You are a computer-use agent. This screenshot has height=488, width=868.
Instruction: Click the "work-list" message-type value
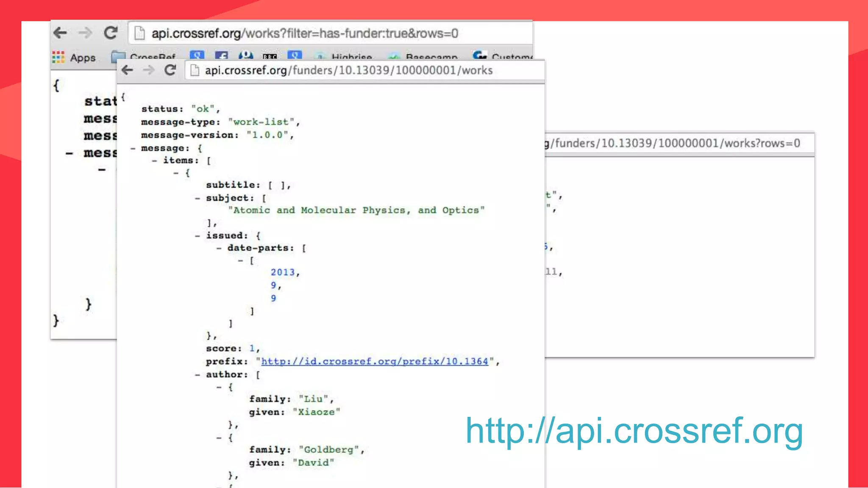click(x=261, y=122)
